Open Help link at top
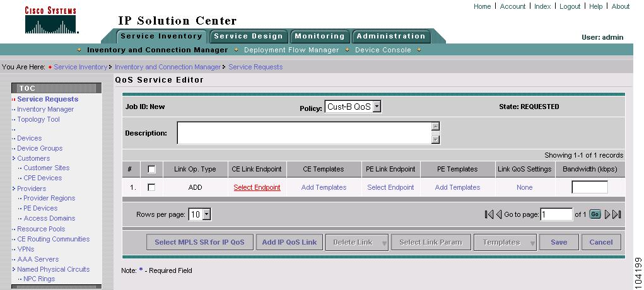644x290 pixels. tap(596, 6)
